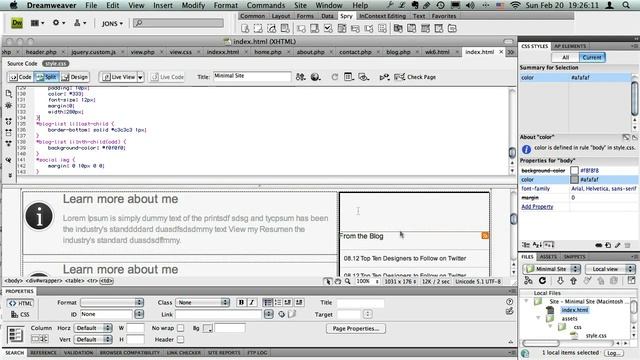Switch to Code view
This screenshot has height=360, width=640.
click(x=20, y=77)
